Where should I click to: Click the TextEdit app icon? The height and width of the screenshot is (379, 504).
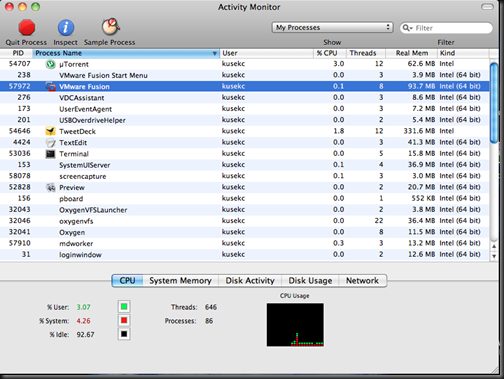(50, 143)
